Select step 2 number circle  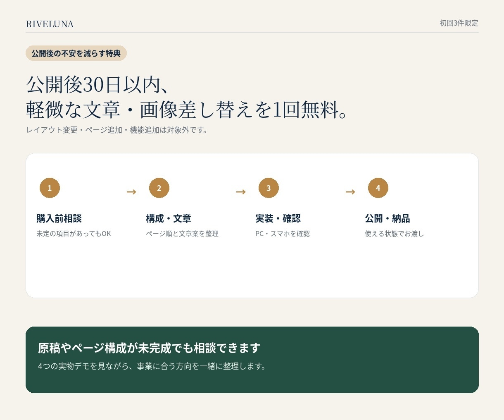159,188
